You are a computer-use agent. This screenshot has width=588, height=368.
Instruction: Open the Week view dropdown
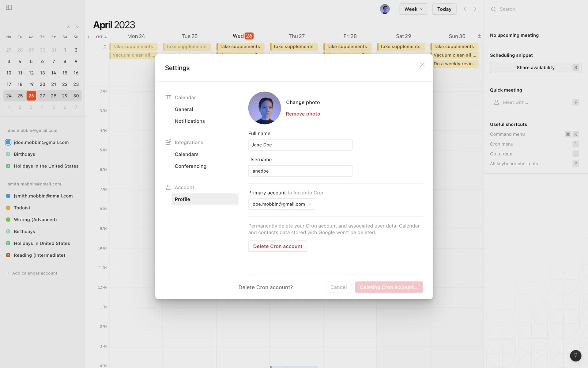pyautogui.click(x=413, y=9)
